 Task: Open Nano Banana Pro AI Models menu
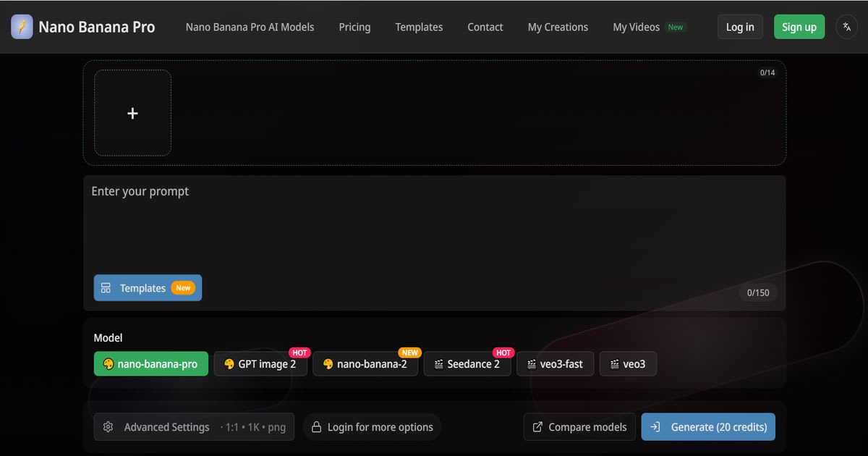pyautogui.click(x=250, y=27)
